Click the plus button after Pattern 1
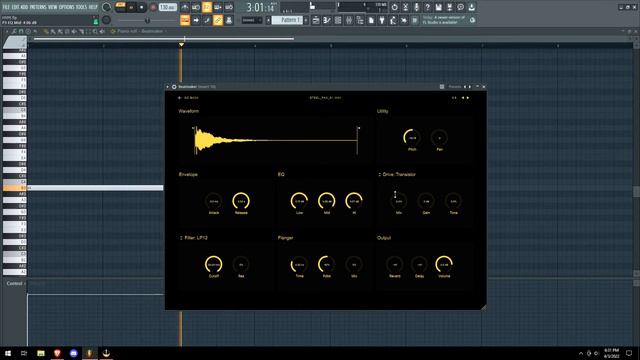 point(306,20)
